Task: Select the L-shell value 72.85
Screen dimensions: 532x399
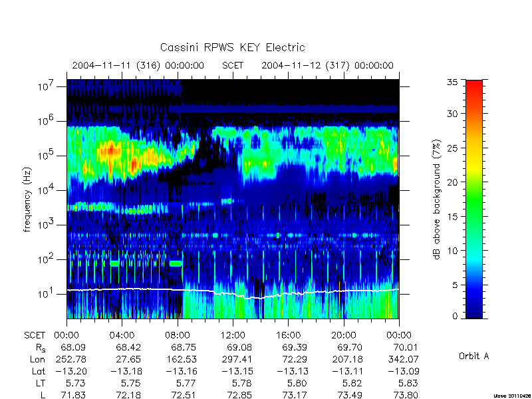Action: coord(239,395)
